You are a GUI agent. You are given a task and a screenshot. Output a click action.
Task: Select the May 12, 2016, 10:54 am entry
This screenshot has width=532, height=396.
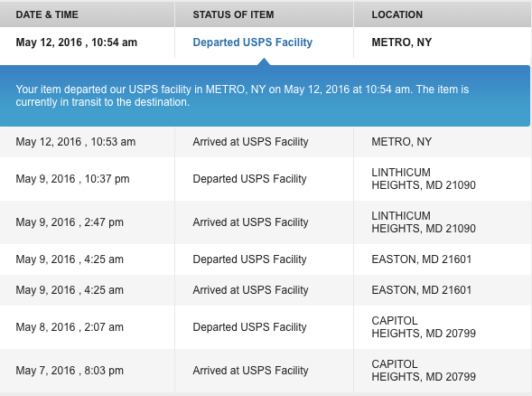tap(77, 42)
